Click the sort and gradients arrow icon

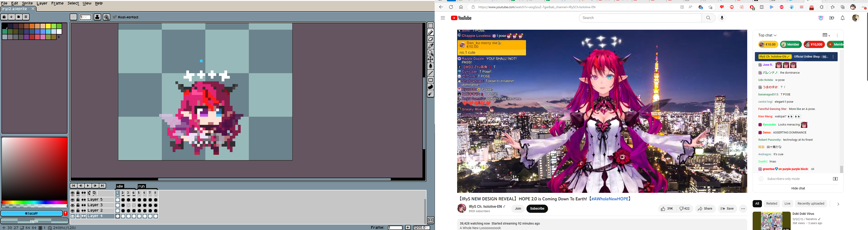coord(12,17)
